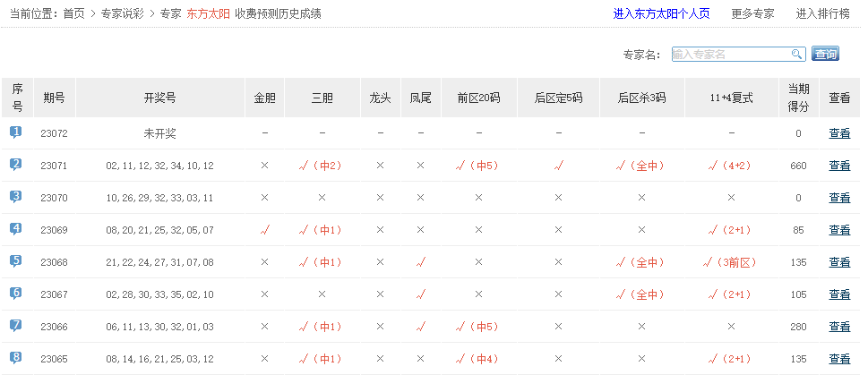This screenshot has height=375, width=868.
Task: Click the number 6 row badge icon
Action: [16, 294]
